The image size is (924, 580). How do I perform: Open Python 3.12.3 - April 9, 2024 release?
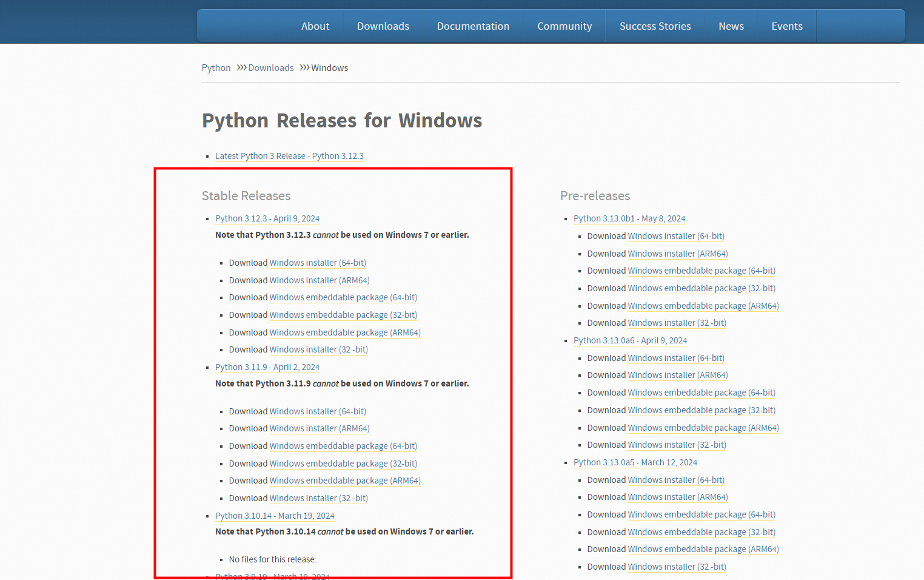click(267, 218)
